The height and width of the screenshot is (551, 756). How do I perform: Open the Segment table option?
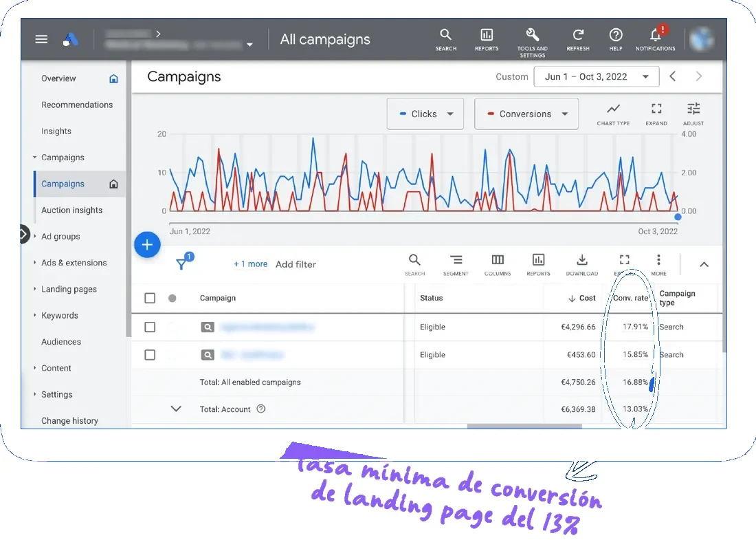456,265
